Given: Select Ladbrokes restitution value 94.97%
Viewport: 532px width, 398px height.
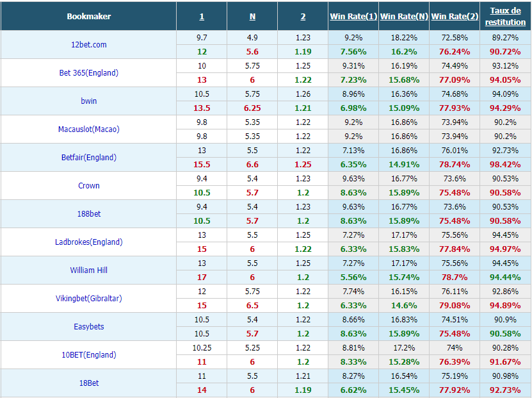Looking at the screenshot, I should click(x=505, y=249).
